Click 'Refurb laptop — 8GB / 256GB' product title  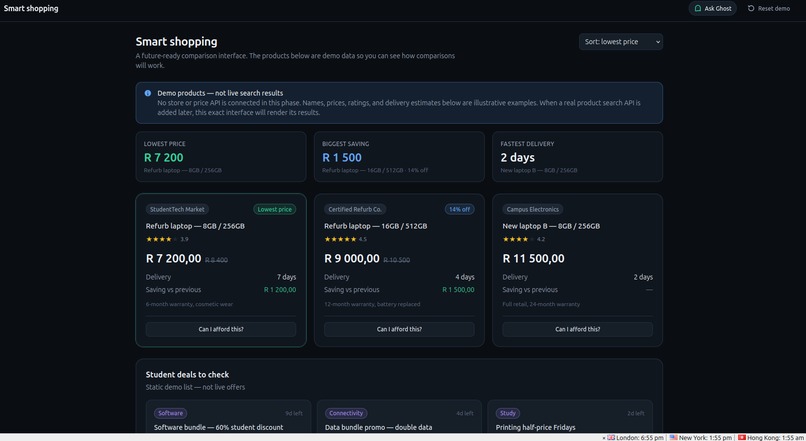coord(195,226)
